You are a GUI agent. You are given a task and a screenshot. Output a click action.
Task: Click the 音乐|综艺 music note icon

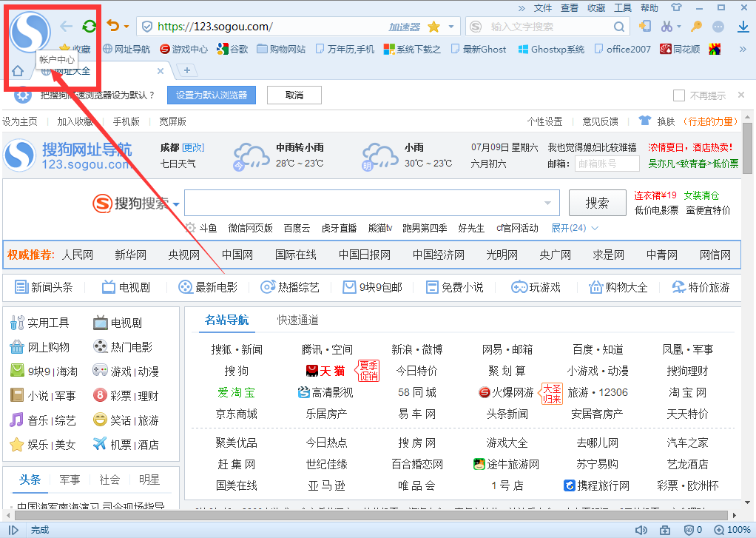click(x=16, y=420)
